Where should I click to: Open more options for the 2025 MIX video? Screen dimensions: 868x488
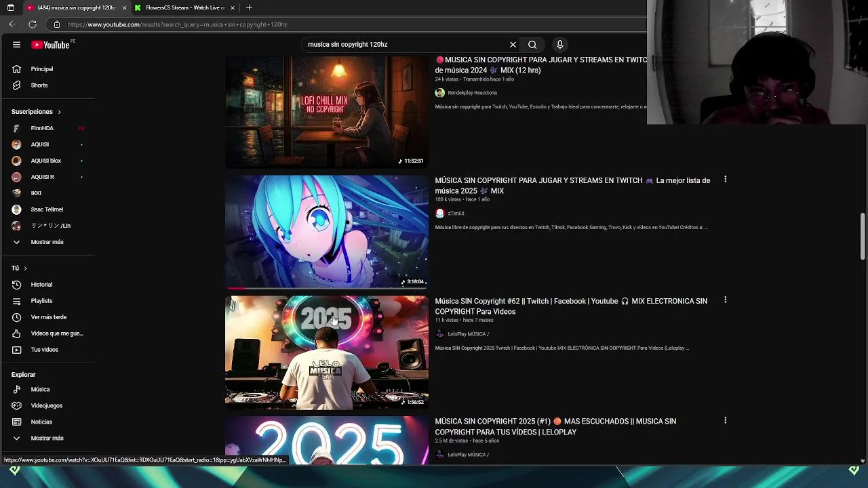726,180
